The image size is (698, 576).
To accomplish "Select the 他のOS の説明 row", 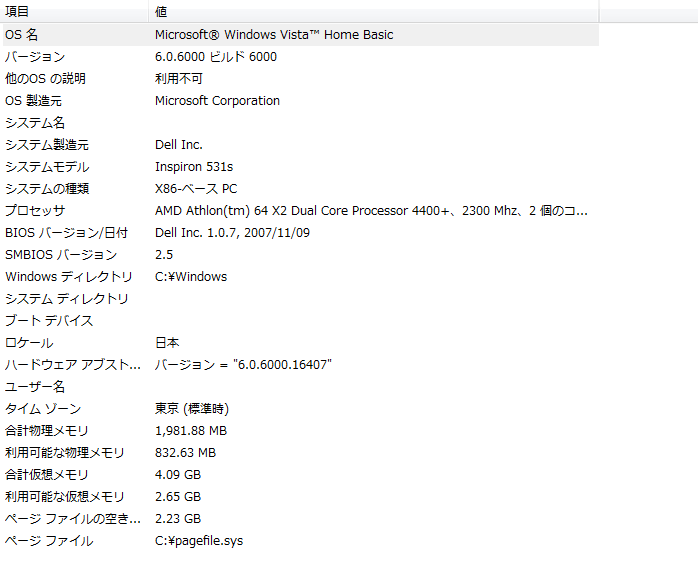I will coord(45,79).
